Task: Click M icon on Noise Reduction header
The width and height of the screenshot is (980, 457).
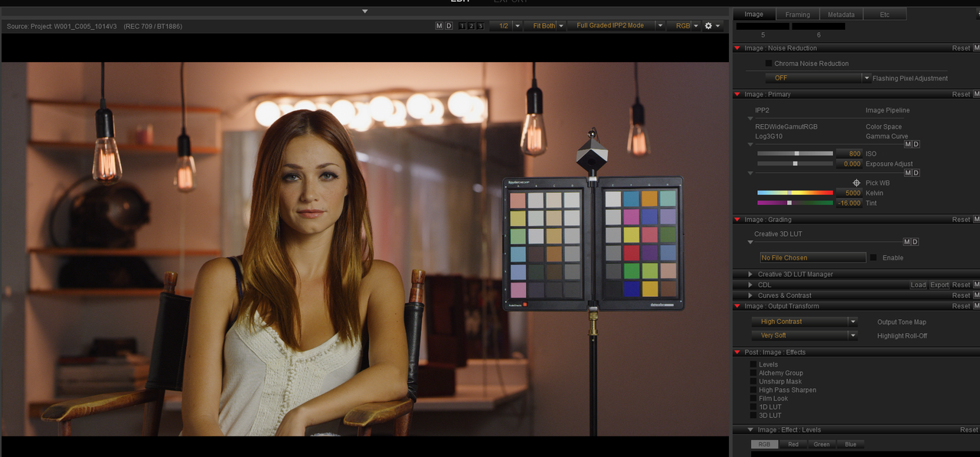Action: 976,48
